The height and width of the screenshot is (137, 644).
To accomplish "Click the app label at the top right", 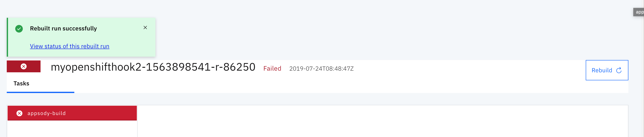I will pos(640,12).
